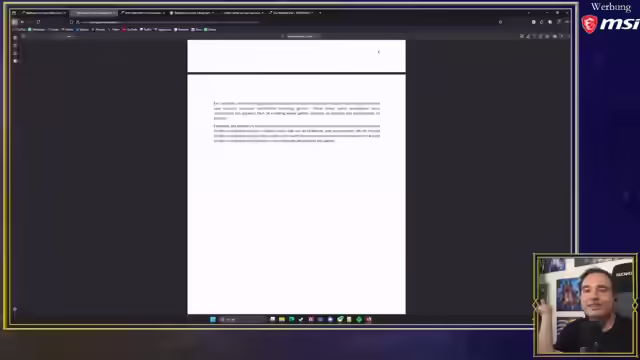Open the green taskbar icon next to File Explorer
Viewport: 640px width, 360px height.
click(291, 319)
